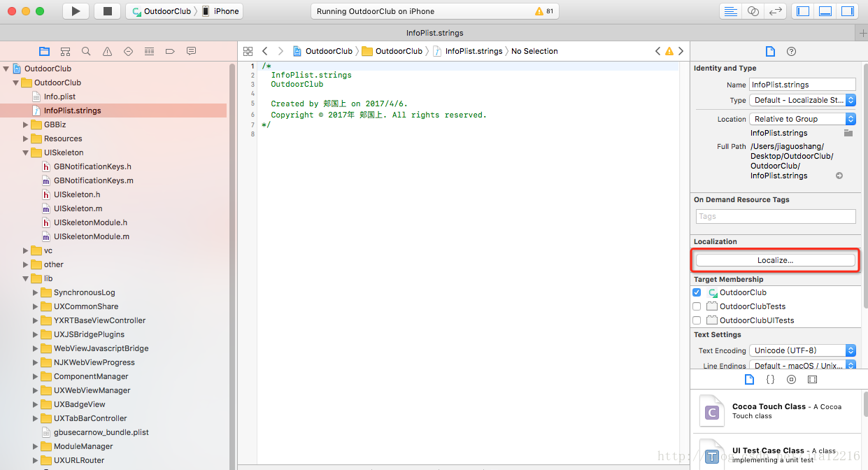The image size is (868, 470).
Task: Collapse the lib folder
Action: coord(26,278)
